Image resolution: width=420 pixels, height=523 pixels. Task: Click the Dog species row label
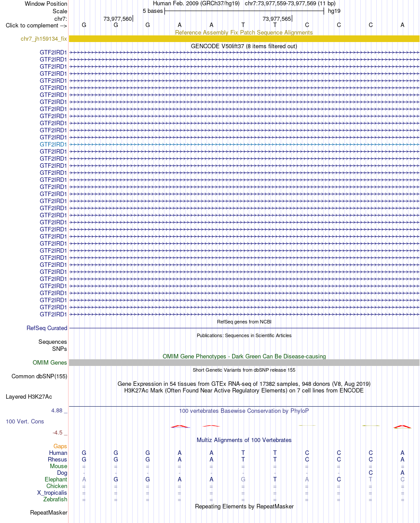pyautogui.click(x=62, y=473)
